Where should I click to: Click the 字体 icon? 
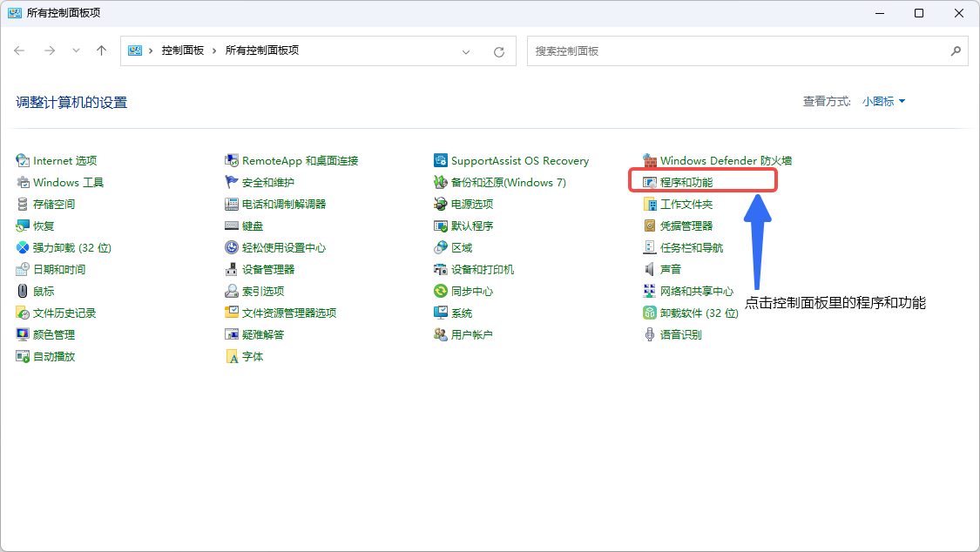point(232,357)
